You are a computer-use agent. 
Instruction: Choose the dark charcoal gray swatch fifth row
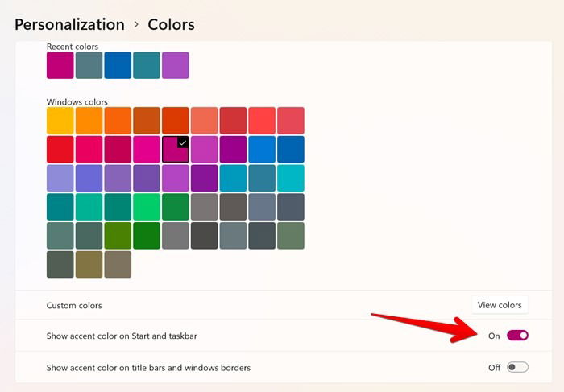click(x=204, y=236)
